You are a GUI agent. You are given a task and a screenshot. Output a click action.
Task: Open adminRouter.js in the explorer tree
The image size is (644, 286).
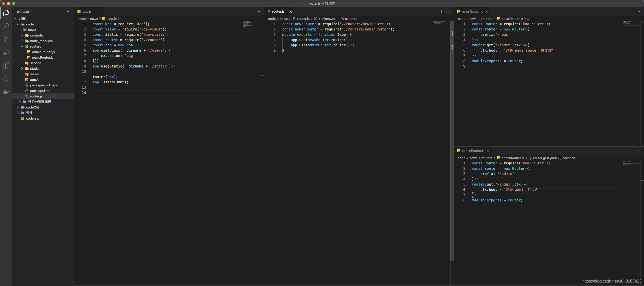(x=43, y=52)
